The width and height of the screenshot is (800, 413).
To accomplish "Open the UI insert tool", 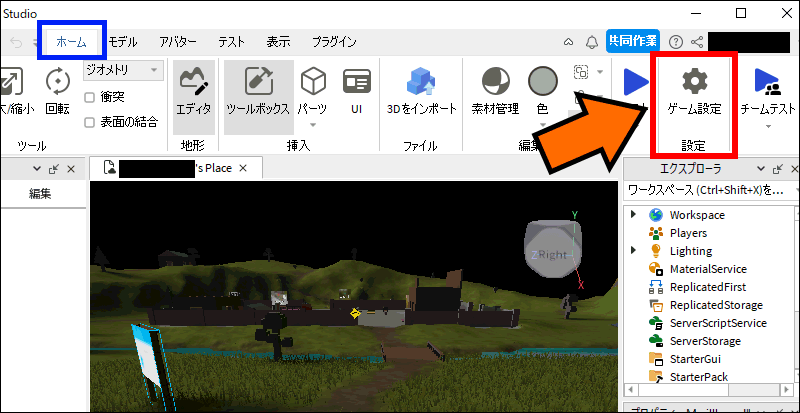I will coord(357,92).
